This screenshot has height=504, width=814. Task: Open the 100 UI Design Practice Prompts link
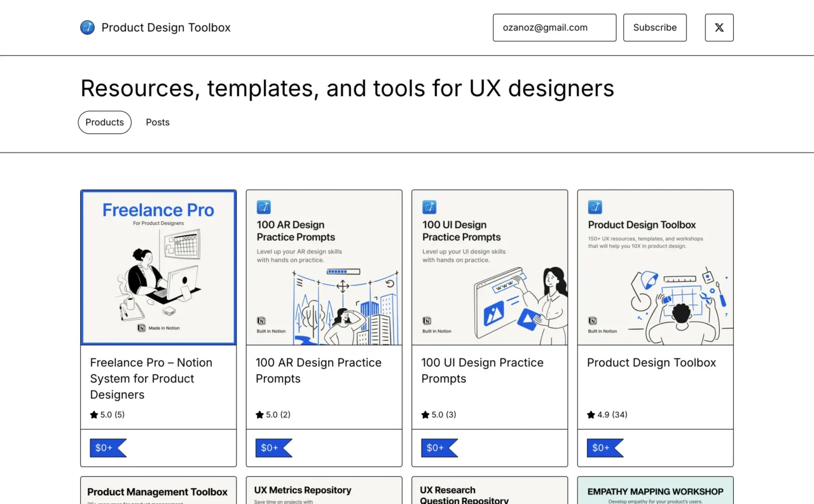point(482,371)
